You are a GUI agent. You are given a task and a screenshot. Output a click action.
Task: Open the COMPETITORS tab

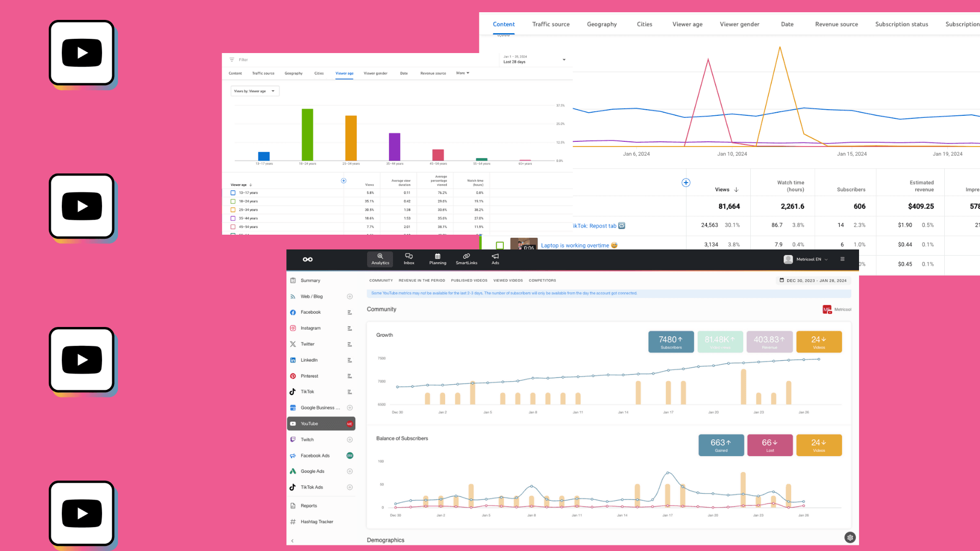542,280
